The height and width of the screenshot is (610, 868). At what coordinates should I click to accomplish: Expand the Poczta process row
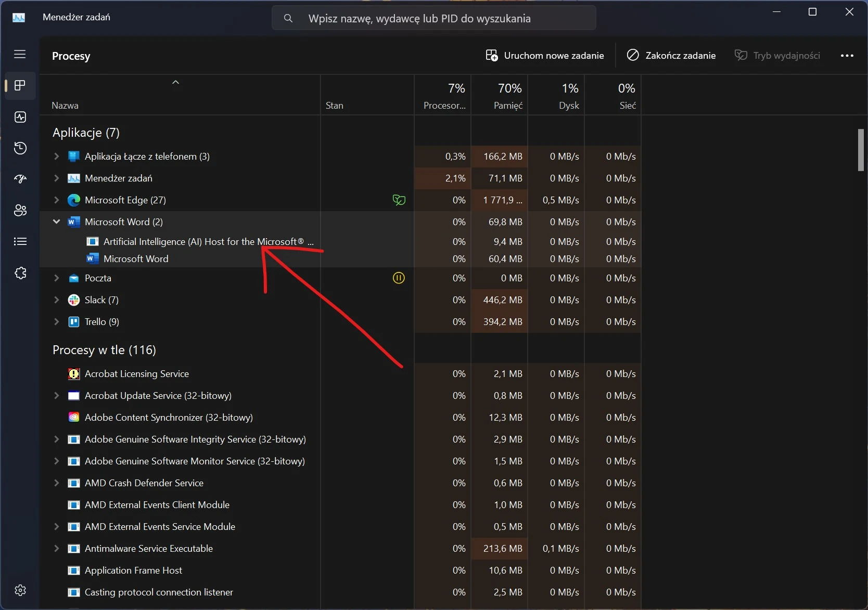pyautogui.click(x=56, y=278)
